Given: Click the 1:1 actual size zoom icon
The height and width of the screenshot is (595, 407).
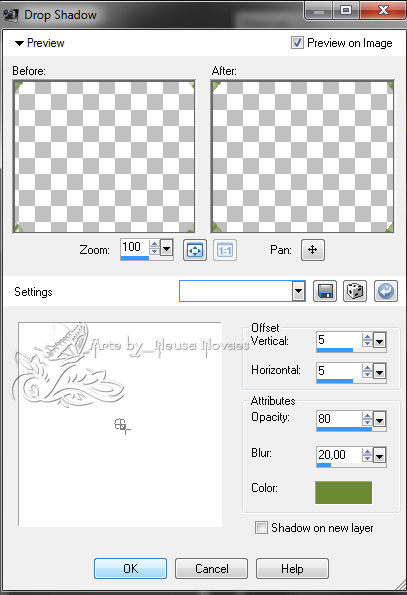Looking at the screenshot, I should (x=225, y=250).
